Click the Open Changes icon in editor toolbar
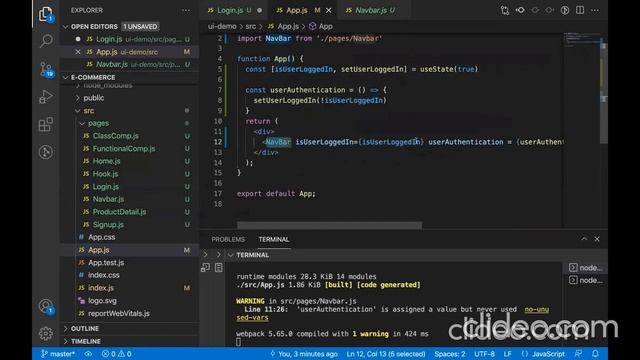 click(x=505, y=10)
